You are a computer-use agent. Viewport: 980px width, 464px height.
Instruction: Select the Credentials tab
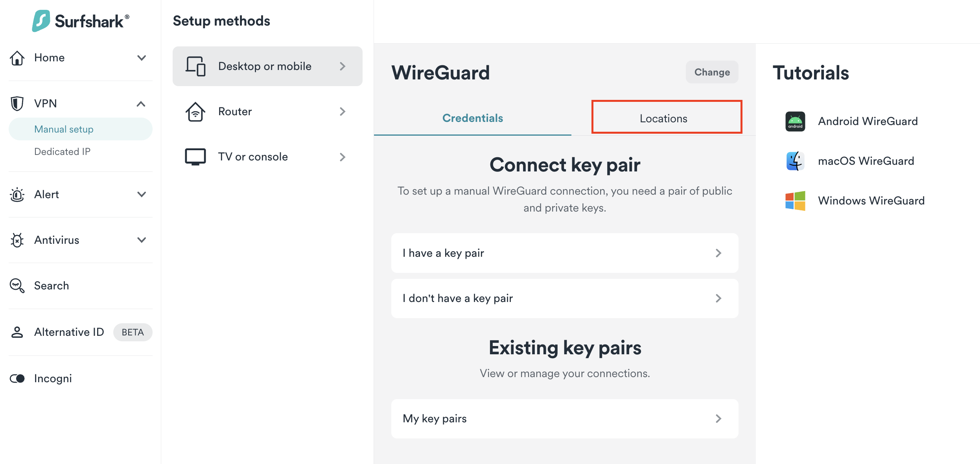click(473, 118)
